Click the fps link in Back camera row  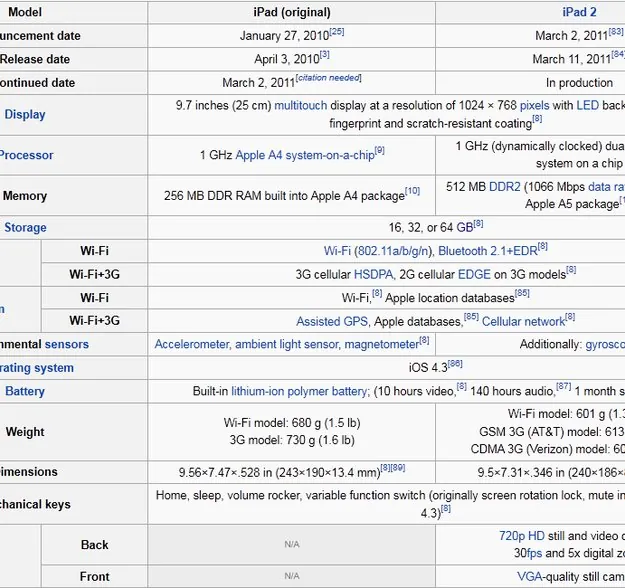pos(535,553)
